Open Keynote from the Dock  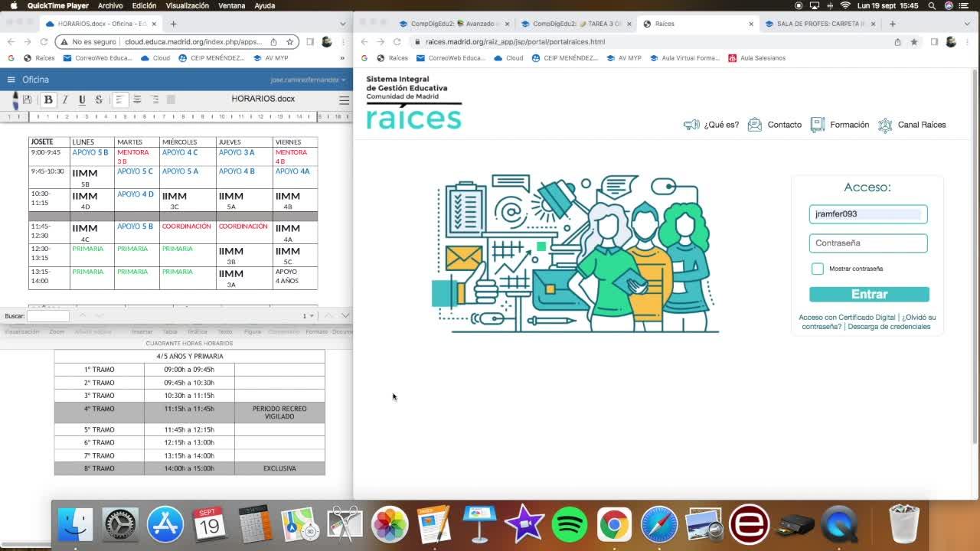point(479,525)
